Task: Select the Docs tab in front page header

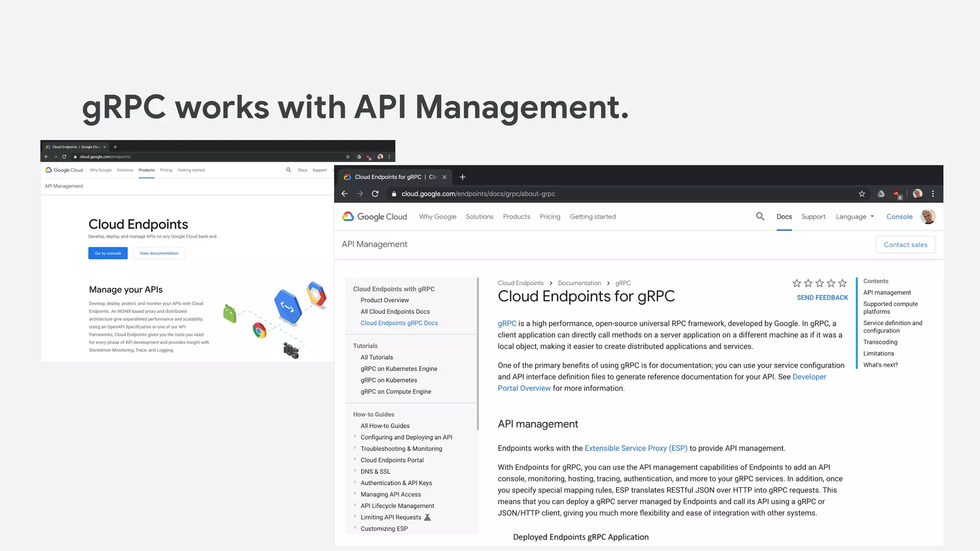Action: click(x=784, y=217)
